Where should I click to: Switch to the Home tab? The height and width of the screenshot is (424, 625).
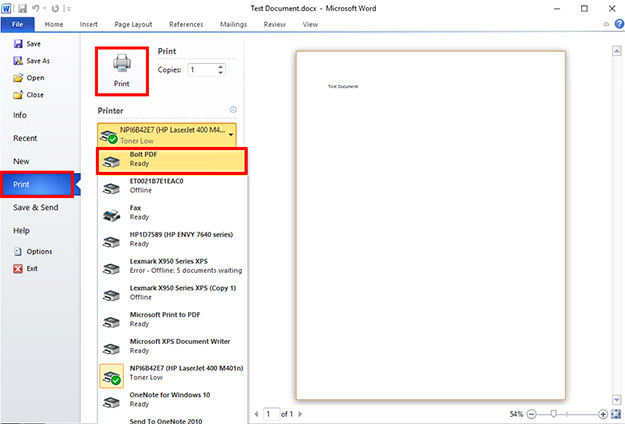(x=54, y=24)
